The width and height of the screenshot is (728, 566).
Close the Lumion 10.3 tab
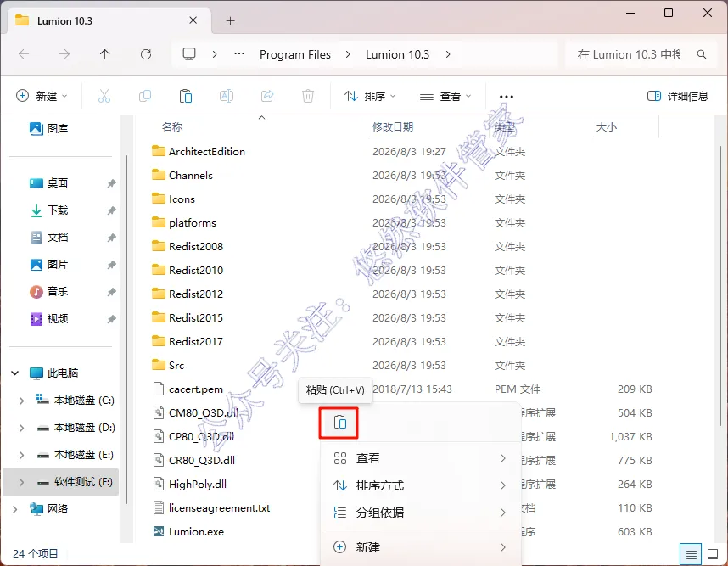pyautogui.click(x=193, y=20)
